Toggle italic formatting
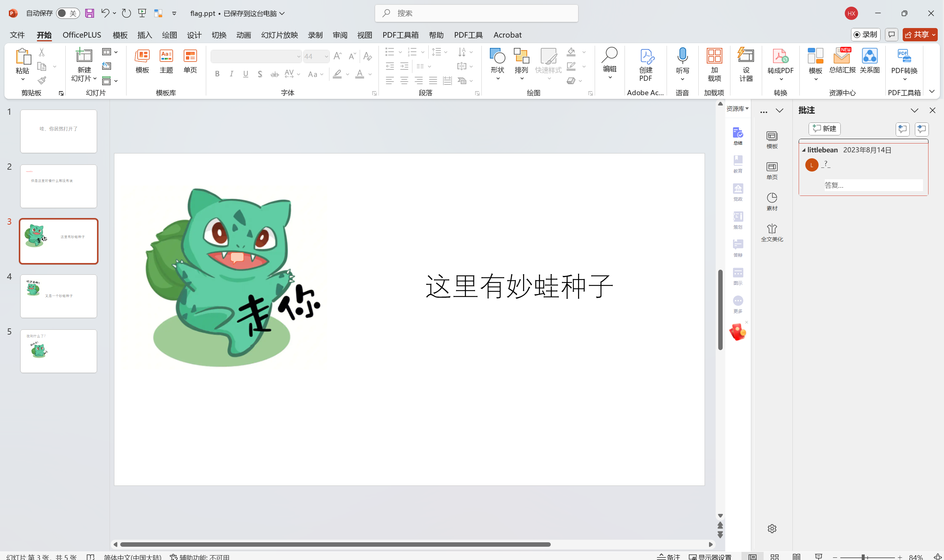This screenshot has height=560, width=944. pos(231,74)
